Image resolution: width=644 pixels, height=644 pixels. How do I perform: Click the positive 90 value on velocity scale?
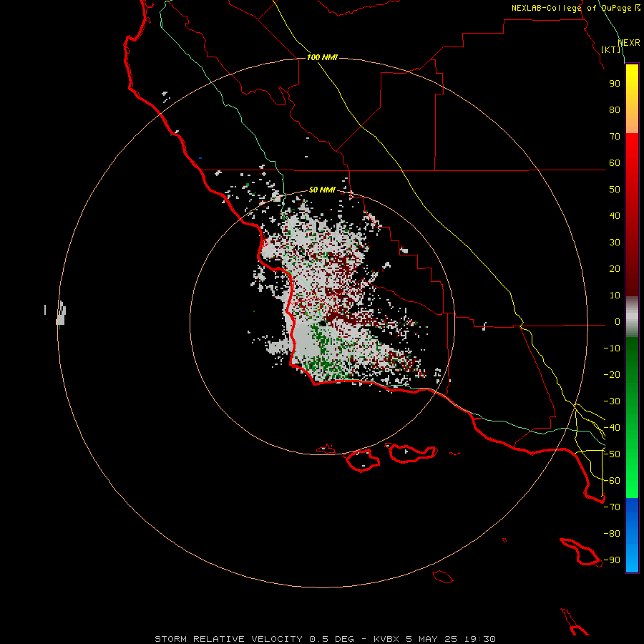pos(615,84)
